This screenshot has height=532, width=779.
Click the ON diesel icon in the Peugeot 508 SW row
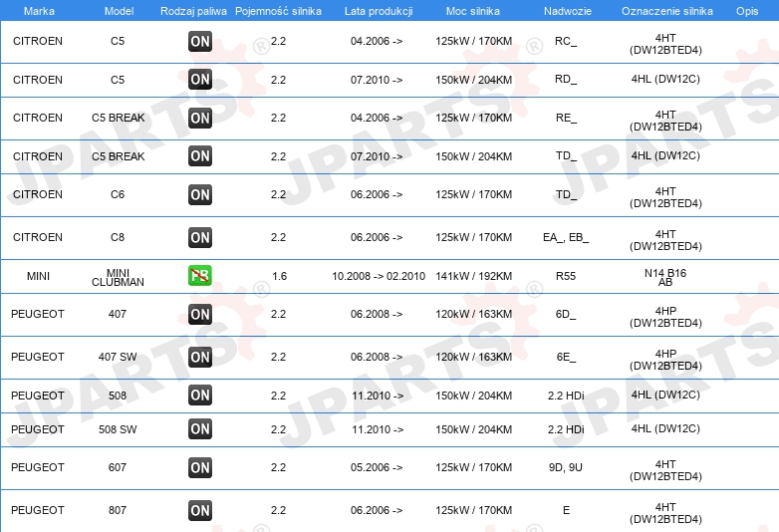200,429
